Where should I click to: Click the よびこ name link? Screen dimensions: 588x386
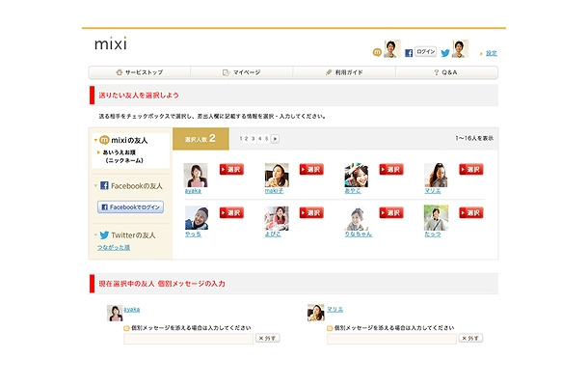273,234
